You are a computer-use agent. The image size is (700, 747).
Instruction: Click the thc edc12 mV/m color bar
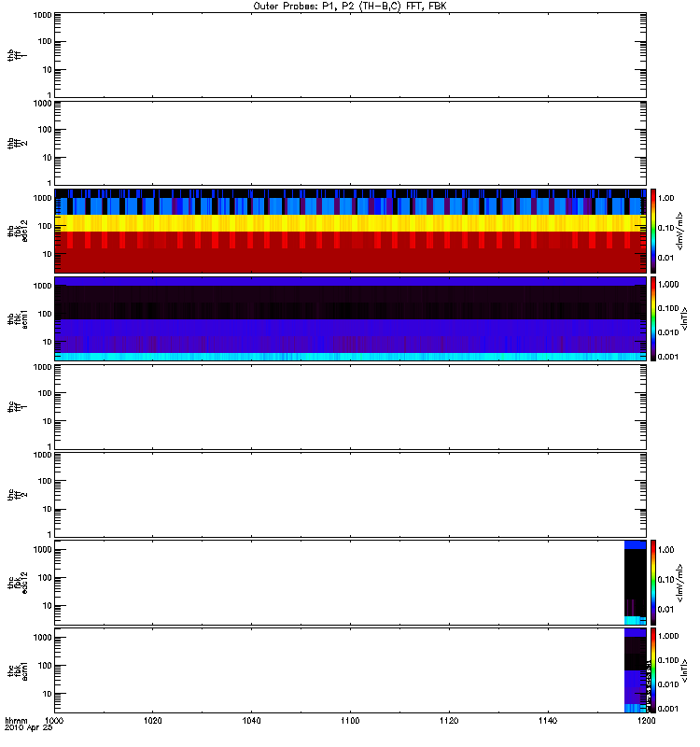pos(653,583)
